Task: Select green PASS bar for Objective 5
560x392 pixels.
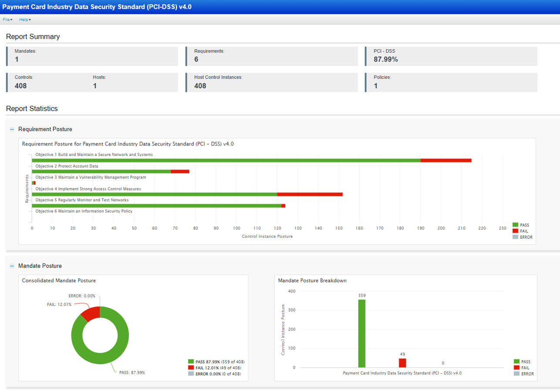Action: point(157,206)
